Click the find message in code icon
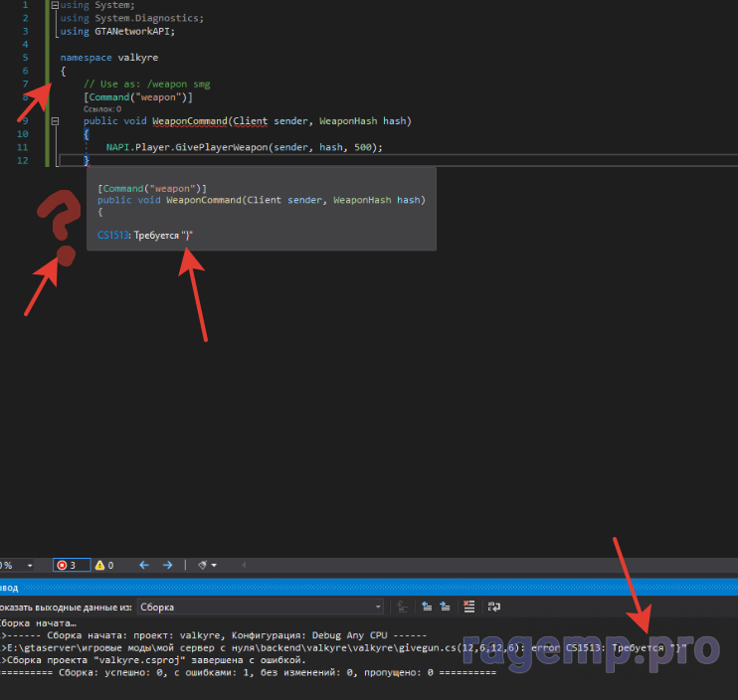 pos(401,607)
